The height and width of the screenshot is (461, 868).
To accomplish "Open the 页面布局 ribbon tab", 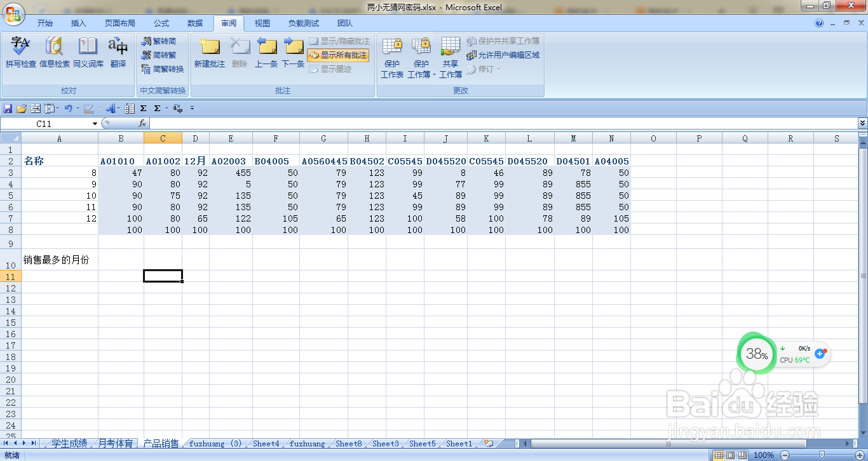I will pyautogui.click(x=120, y=23).
